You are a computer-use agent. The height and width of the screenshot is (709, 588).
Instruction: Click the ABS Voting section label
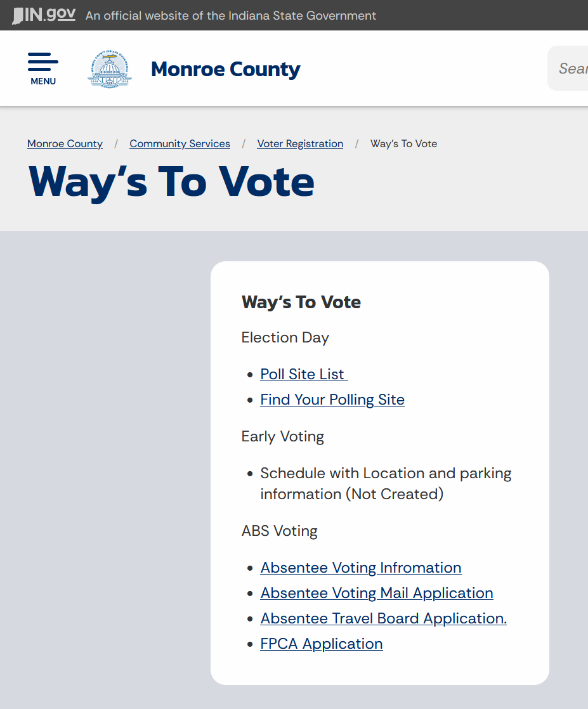279,531
